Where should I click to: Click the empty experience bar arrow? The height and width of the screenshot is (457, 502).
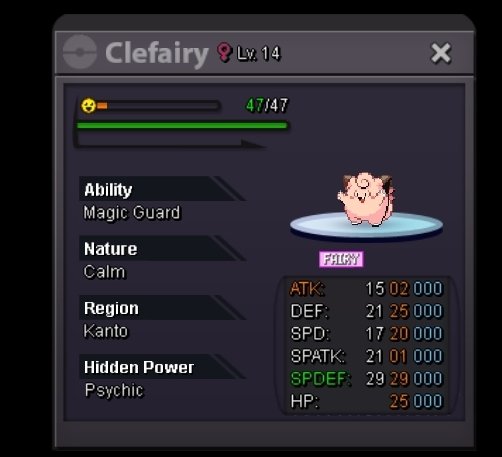pos(170,143)
